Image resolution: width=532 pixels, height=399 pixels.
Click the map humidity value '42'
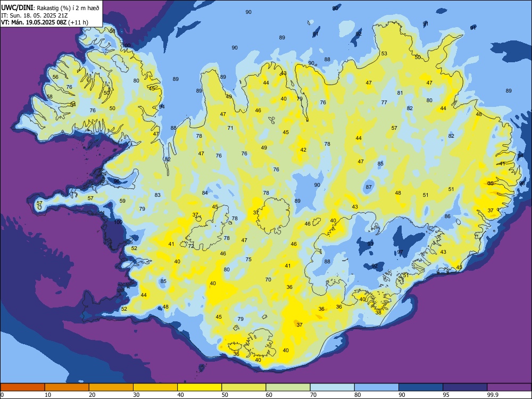click(x=303, y=150)
